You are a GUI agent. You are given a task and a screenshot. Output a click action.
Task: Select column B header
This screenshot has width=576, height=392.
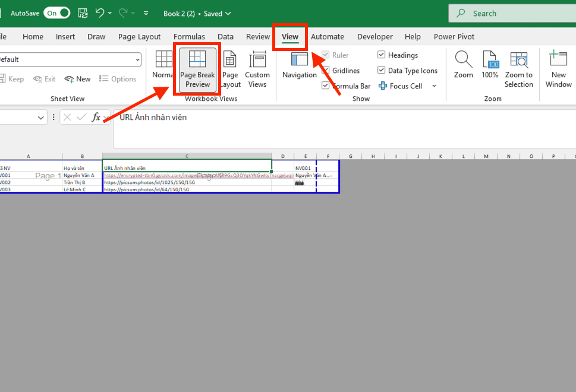click(x=82, y=156)
